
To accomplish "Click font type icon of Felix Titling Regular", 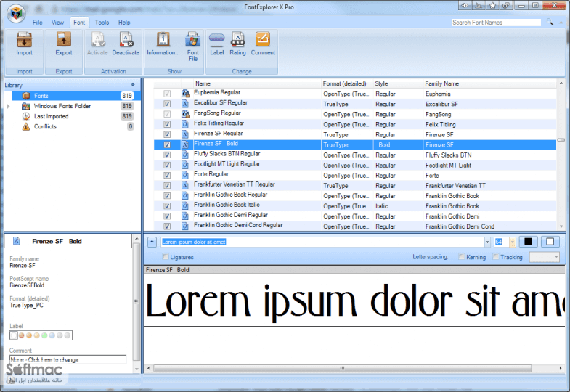I will 185,124.
